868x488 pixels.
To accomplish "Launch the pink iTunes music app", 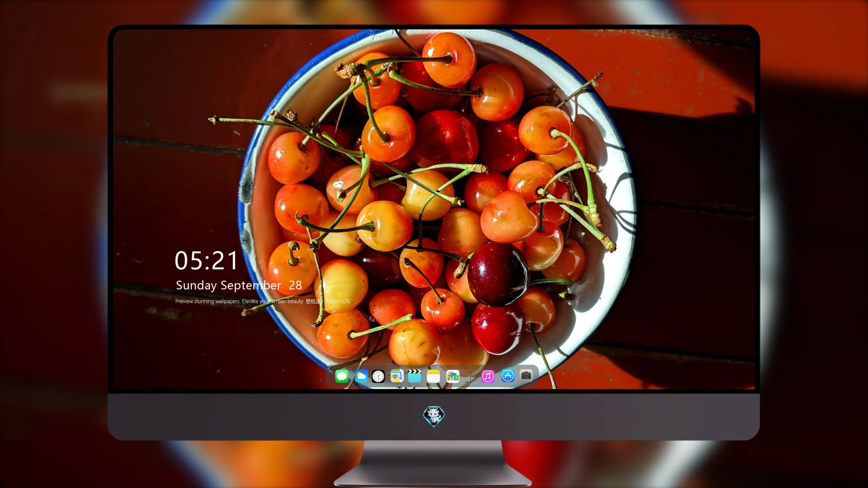I will (x=488, y=376).
